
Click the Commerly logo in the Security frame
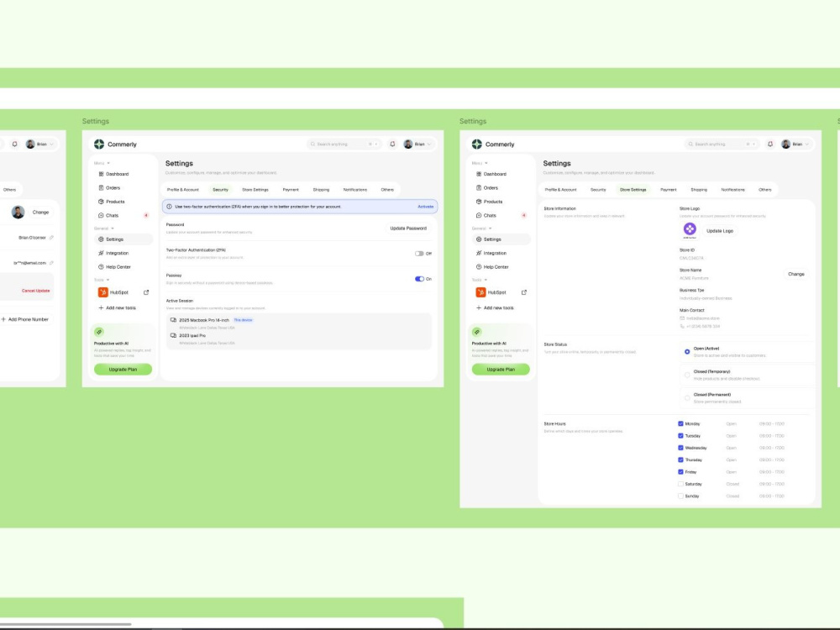(99, 144)
